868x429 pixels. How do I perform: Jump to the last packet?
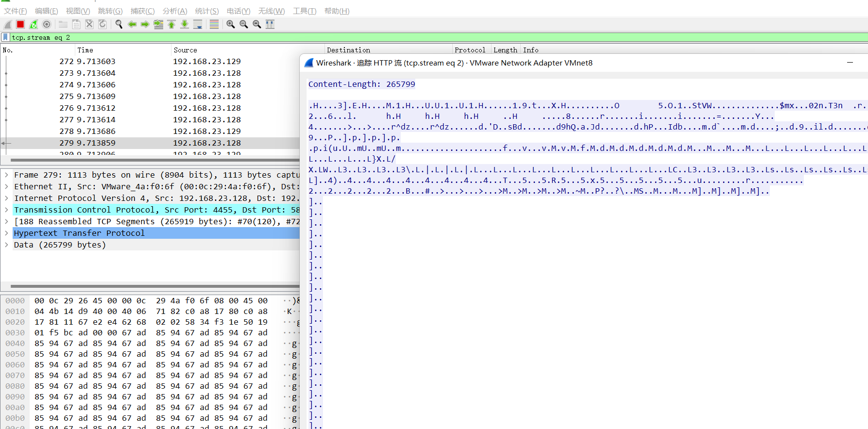pos(185,24)
